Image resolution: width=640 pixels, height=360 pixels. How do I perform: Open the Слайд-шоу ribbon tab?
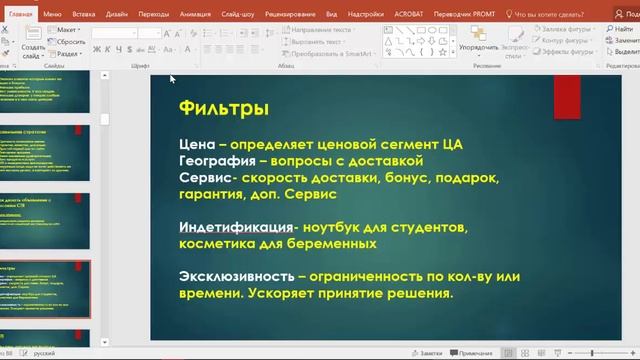coord(238,14)
